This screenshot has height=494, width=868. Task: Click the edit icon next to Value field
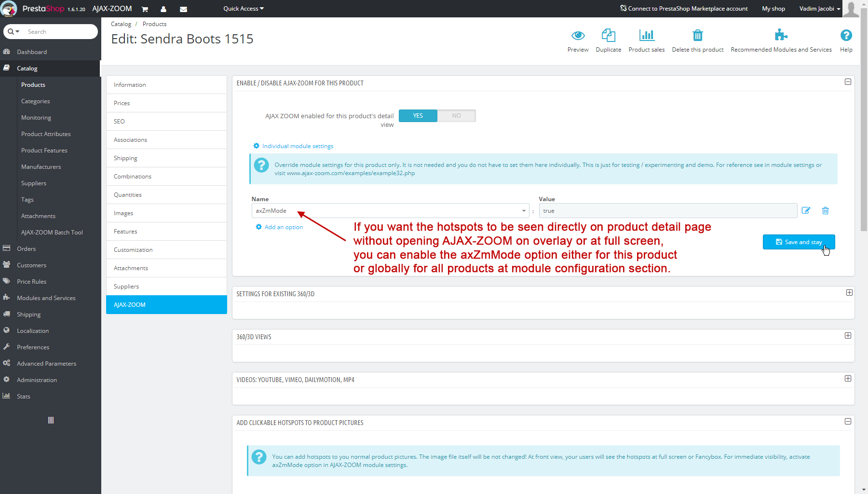806,210
